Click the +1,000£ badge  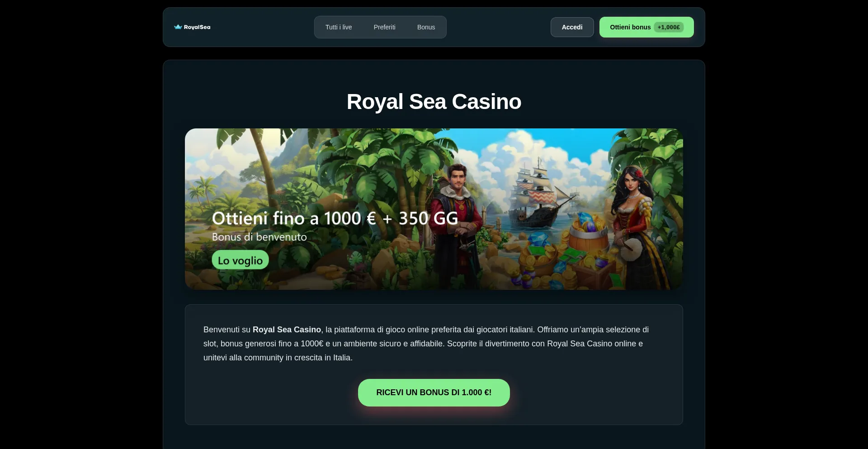(x=669, y=27)
